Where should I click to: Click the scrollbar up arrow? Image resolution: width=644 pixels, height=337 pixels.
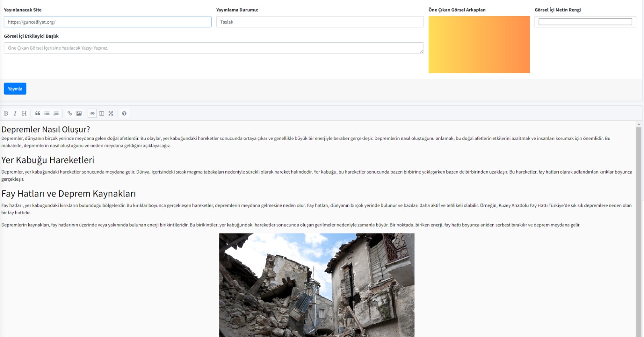[x=639, y=124]
